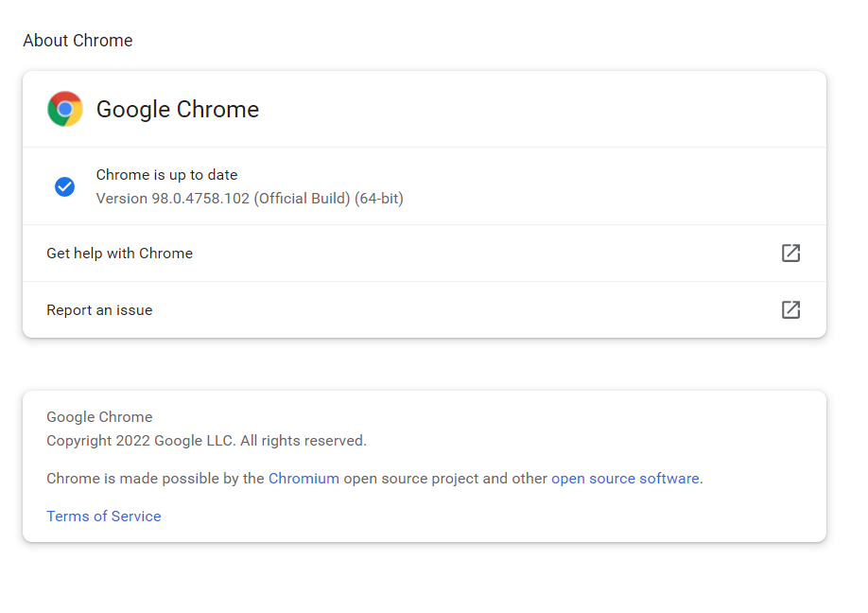Open the open source software link
Screen dimensions: 868x613
(x=625, y=479)
